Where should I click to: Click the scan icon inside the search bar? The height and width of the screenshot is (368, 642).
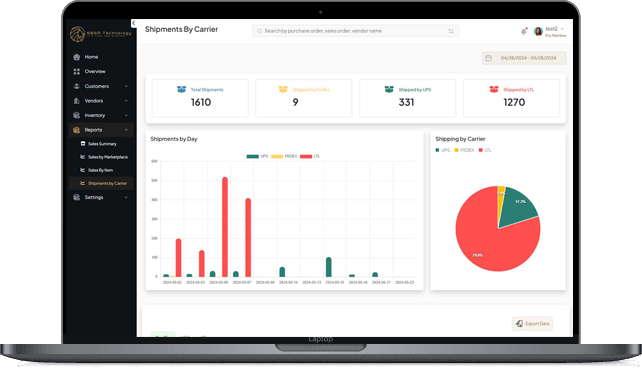point(451,31)
